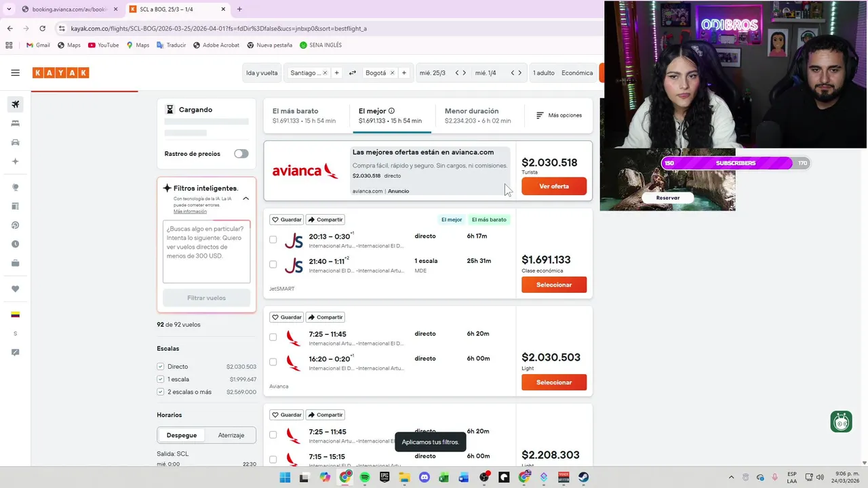Screen dimensions: 868x488
Task: Uncheck the Directo stops filter
Action: [161, 367]
